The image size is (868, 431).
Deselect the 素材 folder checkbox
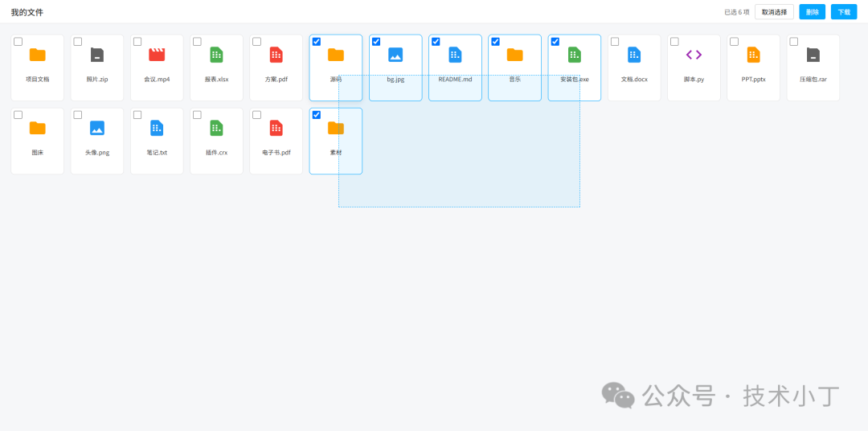click(x=317, y=115)
